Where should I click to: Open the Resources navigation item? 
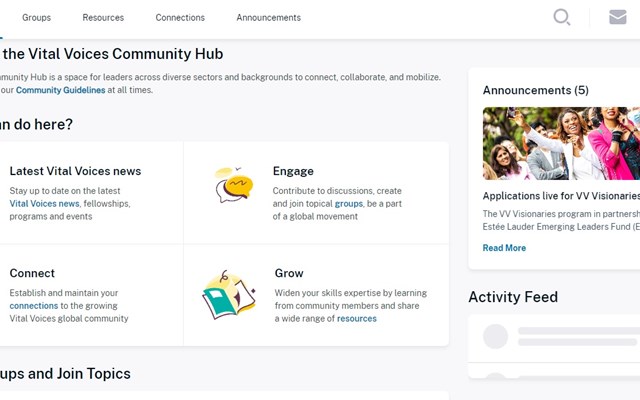point(103,18)
